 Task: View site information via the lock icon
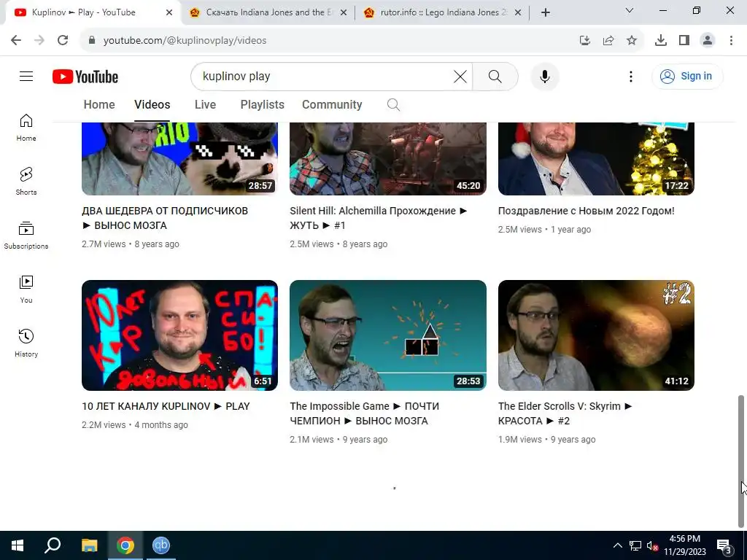tap(92, 40)
